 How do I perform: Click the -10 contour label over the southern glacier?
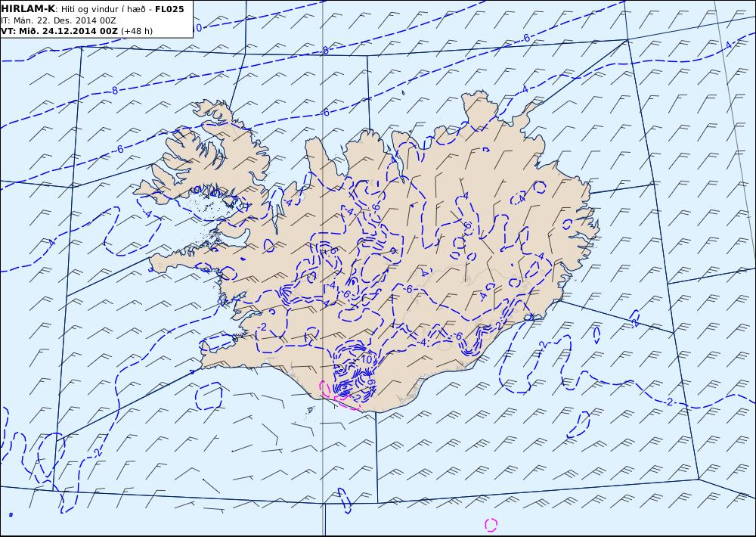(x=364, y=360)
